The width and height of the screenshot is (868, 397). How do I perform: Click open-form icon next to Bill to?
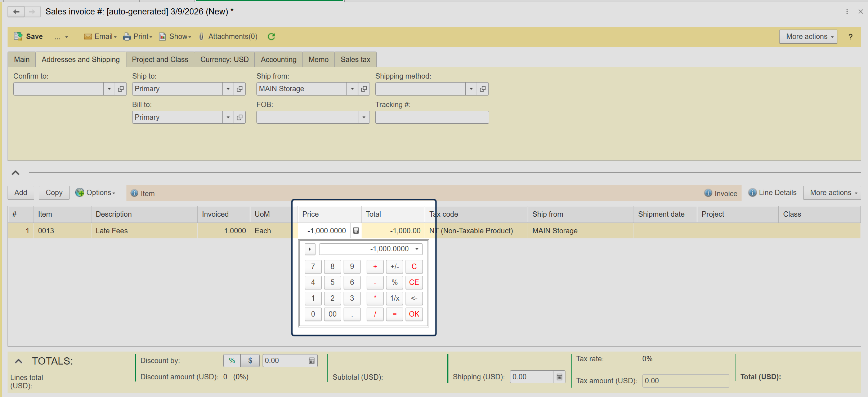pyautogui.click(x=240, y=117)
